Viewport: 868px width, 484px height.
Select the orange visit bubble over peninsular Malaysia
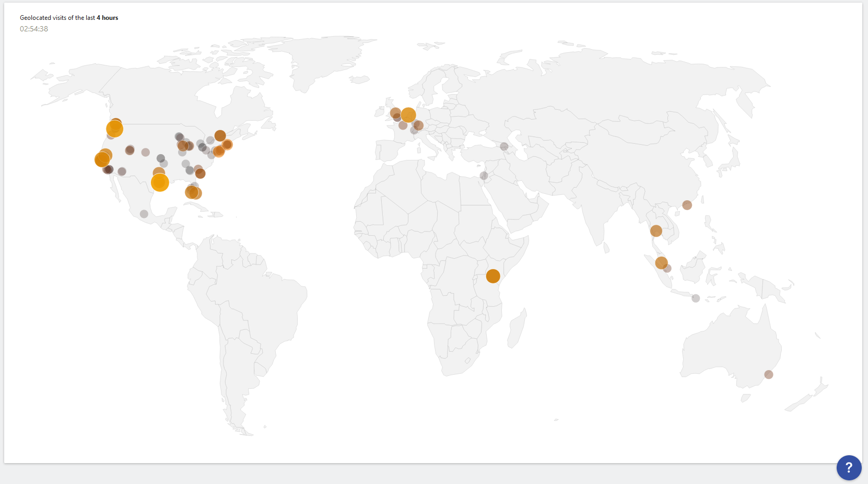pyautogui.click(x=661, y=262)
